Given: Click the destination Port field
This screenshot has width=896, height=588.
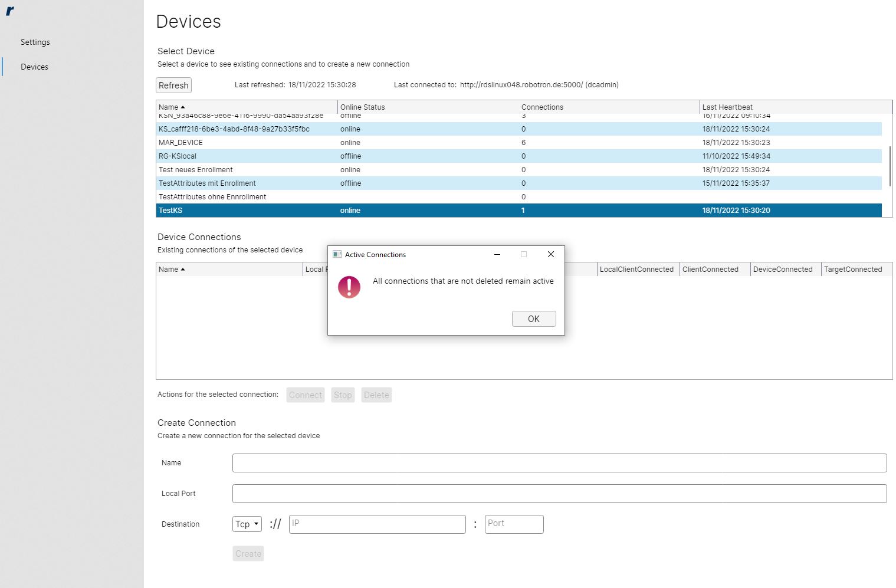Looking at the screenshot, I should 514,524.
